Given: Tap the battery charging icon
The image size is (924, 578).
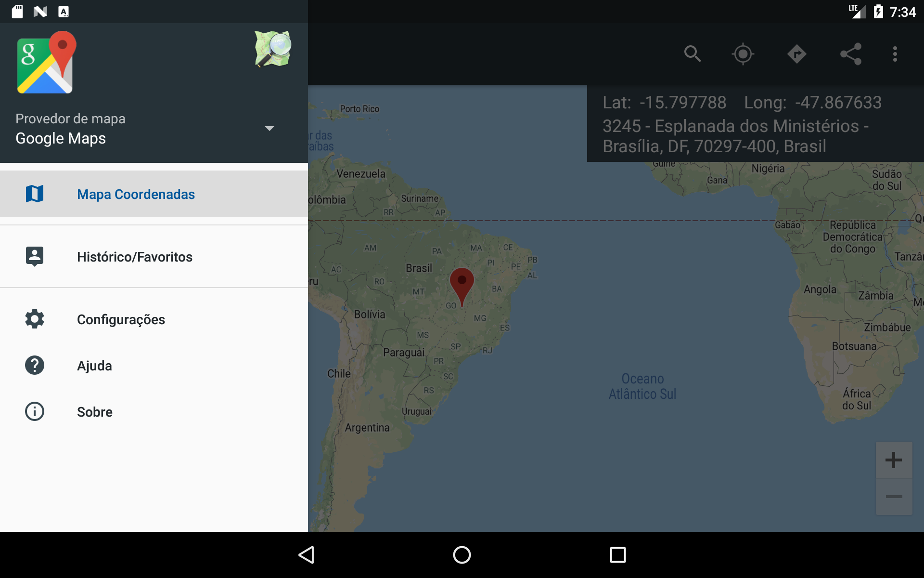Looking at the screenshot, I should [x=878, y=12].
